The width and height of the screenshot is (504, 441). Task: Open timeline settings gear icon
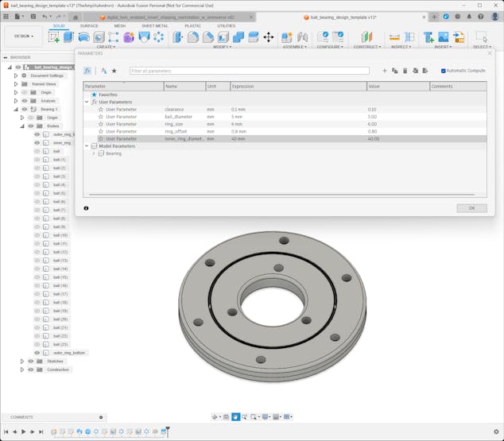497,431
